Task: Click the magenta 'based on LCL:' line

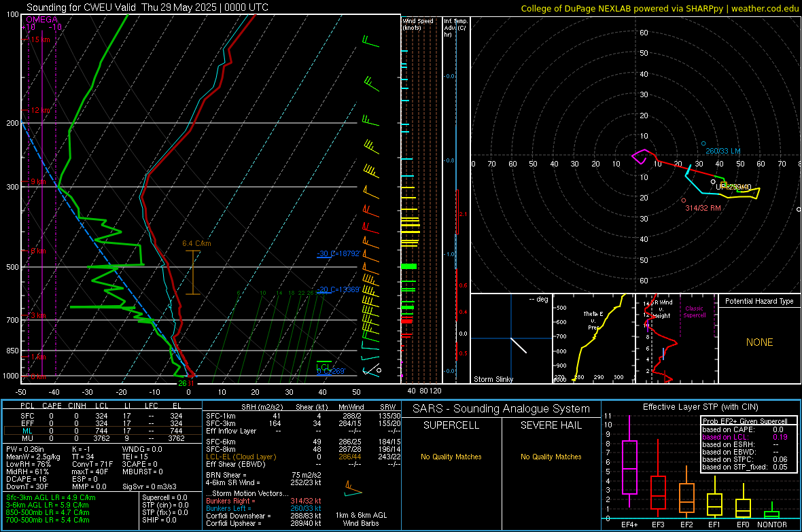Action: pyautogui.click(x=745, y=437)
